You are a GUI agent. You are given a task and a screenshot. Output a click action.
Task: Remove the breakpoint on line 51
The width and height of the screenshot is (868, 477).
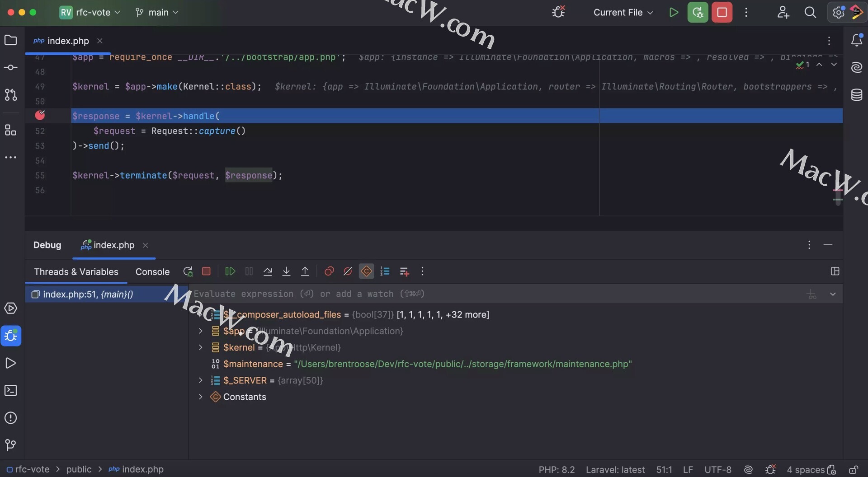click(40, 116)
